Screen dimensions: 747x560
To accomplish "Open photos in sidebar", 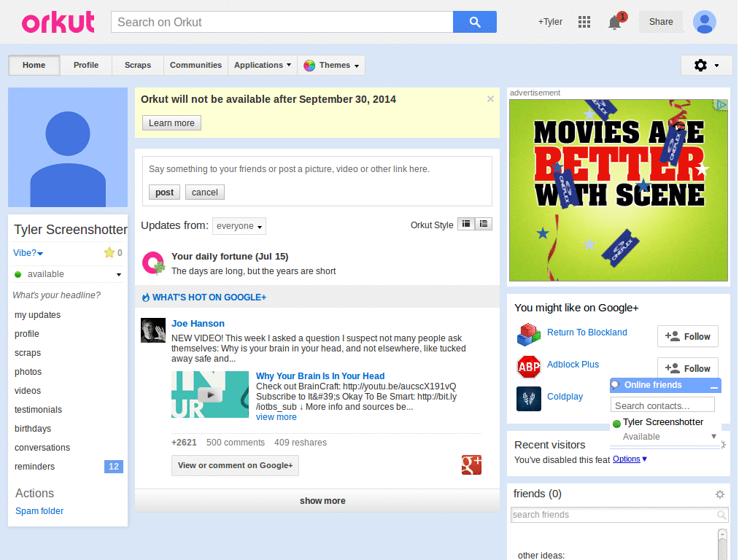I will coord(28,372).
